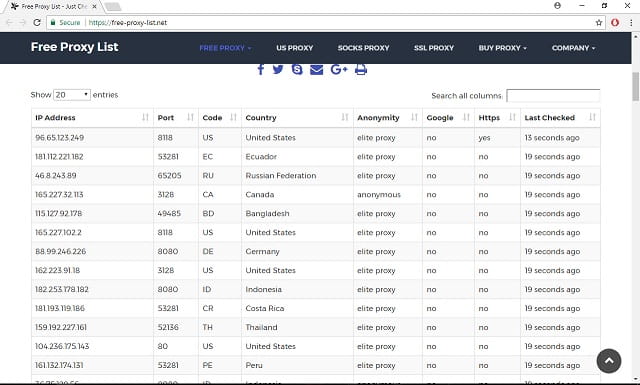Click the scroll-to-top arrow button
The image size is (640, 385).
coord(609,361)
